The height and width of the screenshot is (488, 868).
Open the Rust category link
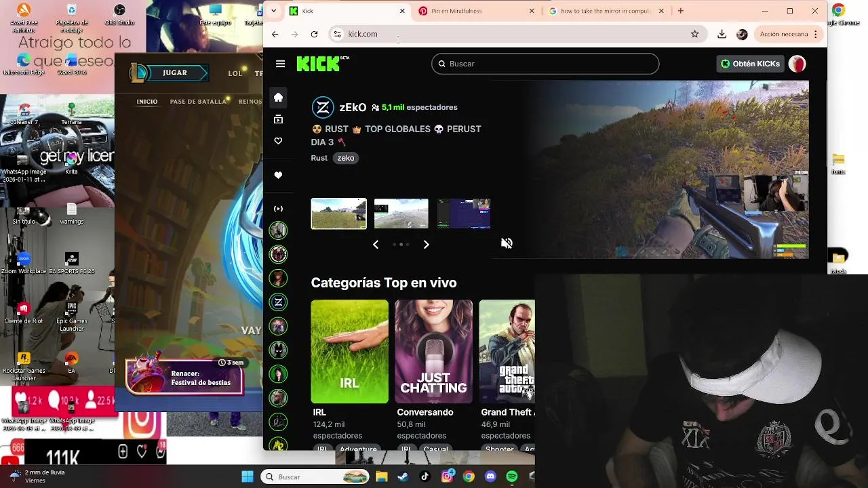pos(319,158)
